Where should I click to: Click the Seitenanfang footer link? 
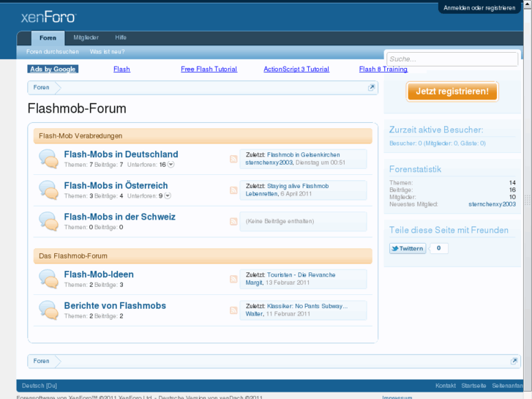(x=507, y=386)
